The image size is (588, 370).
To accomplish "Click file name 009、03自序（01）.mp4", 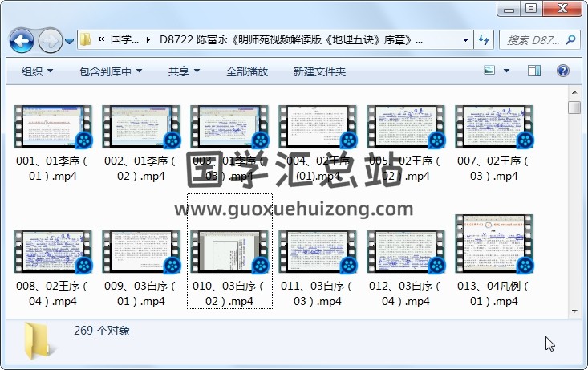I will coord(141,294).
